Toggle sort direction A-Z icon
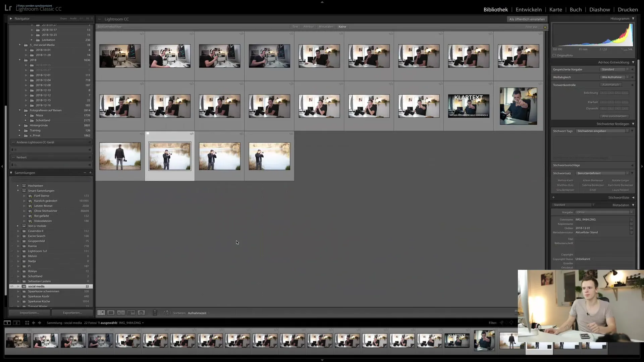Screen dimensions: 644x362 point(167,313)
